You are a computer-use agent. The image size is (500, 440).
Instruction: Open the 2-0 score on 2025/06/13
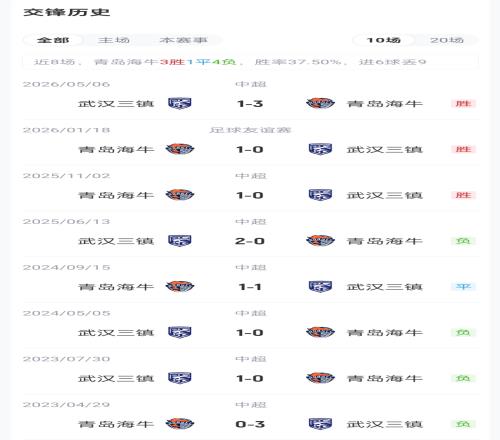[x=250, y=241]
